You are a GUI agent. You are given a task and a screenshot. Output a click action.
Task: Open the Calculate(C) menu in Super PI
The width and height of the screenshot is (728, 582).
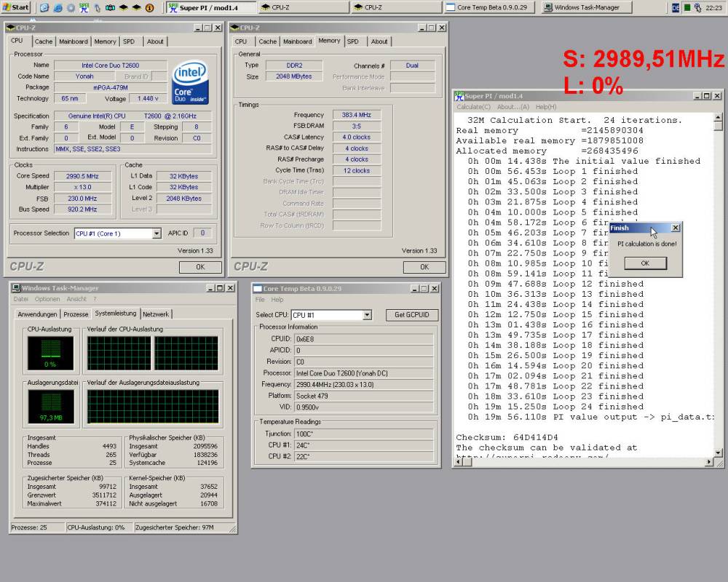(473, 107)
